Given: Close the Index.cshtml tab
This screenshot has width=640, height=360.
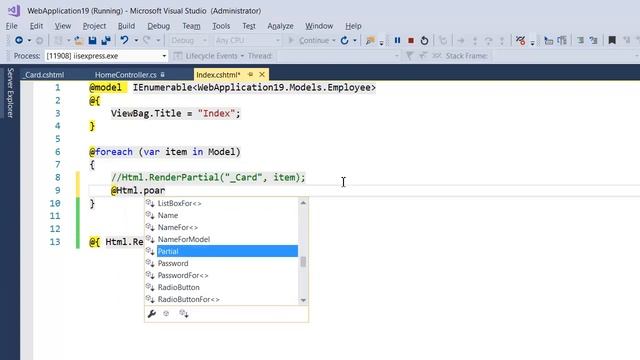Looking at the screenshot, I should pos(262,75).
